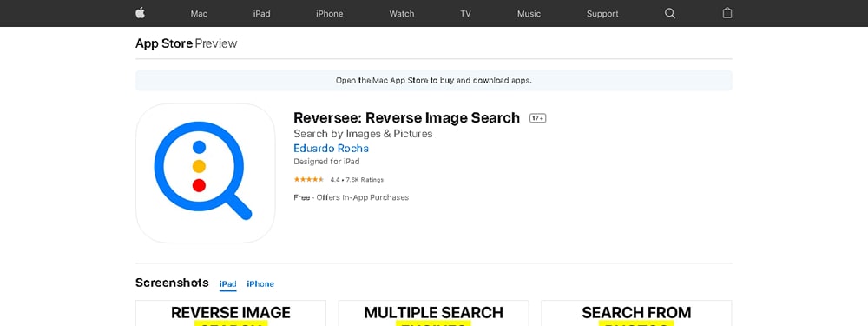Viewport: 868px width, 326px height.
Task: Open the TV menu item
Action: tap(465, 14)
